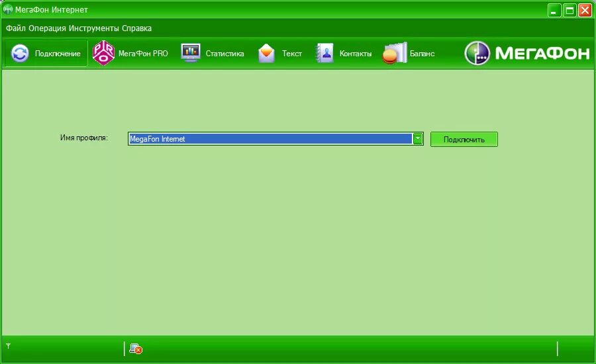596x364 pixels.
Task: Expand the profile name dropdown arrow
Action: coord(418,139)
